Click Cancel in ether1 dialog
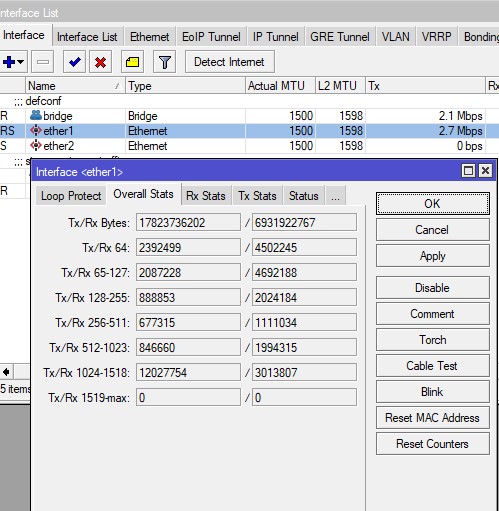Image resolution: width=499 pixels, height=511 pixels. point(433,230)
